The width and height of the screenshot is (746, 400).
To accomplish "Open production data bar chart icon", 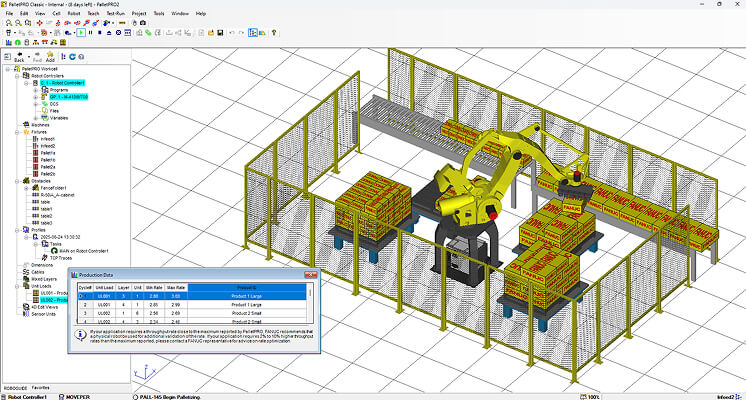I will point(8,42).
